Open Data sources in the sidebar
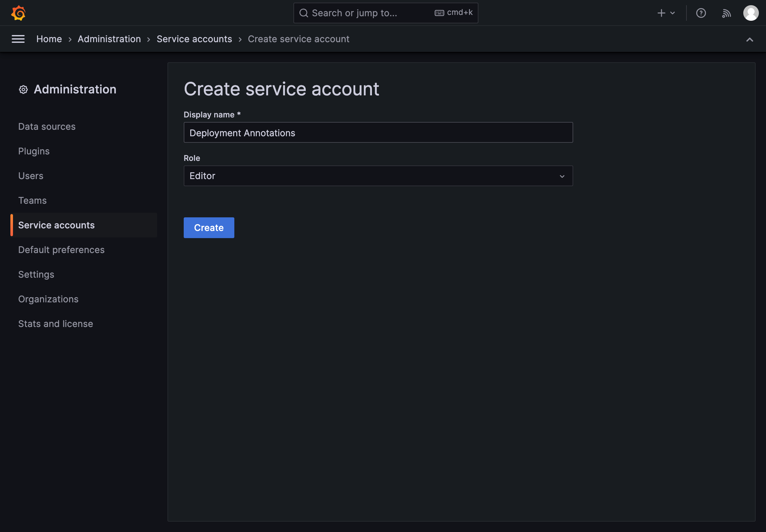 [47, 126]
